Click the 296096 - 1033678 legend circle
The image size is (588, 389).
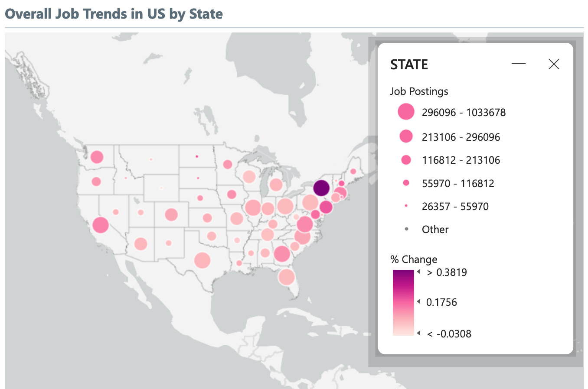[x=406, y=112]
